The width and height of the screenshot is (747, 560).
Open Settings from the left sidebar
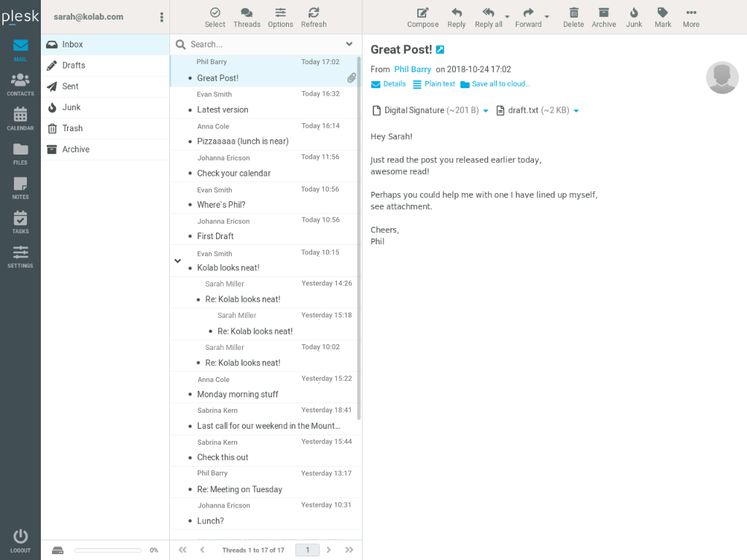[20, 257]
